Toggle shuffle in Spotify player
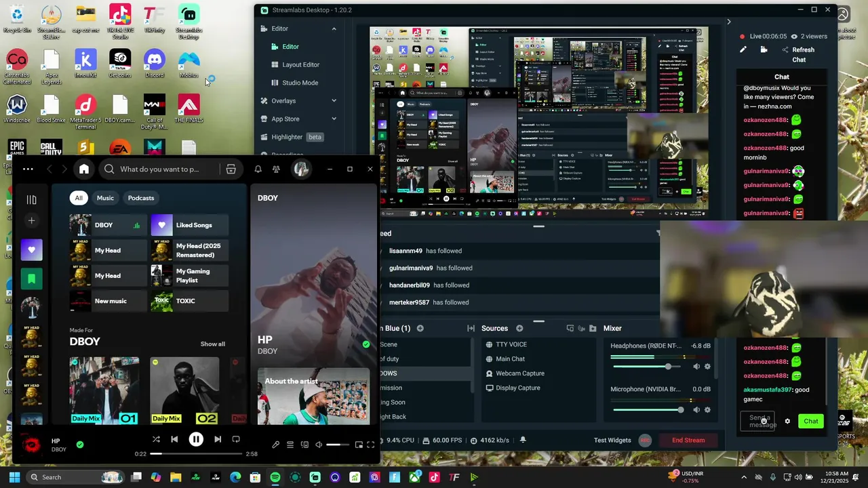Viewport: 868px width, 488px height. (156, 439)
